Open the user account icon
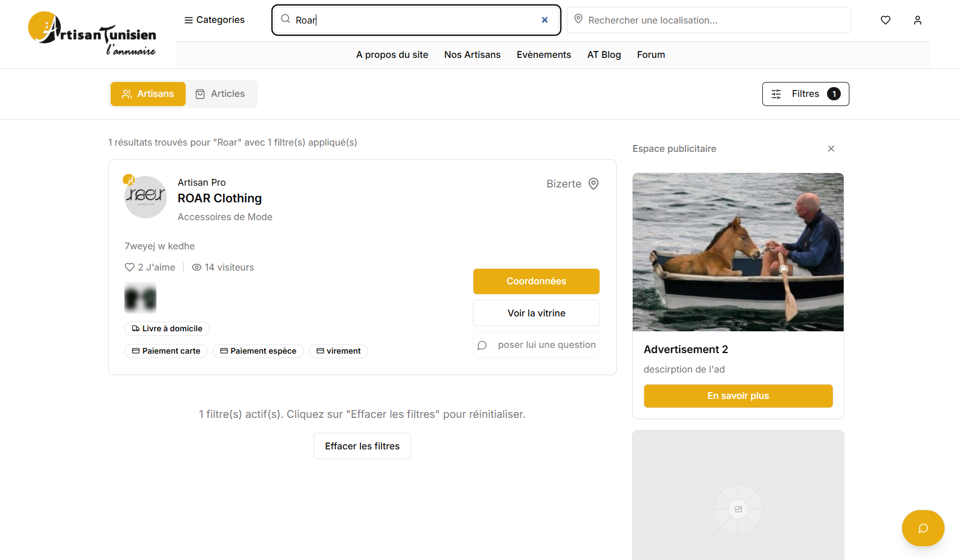 click(918, 20)
